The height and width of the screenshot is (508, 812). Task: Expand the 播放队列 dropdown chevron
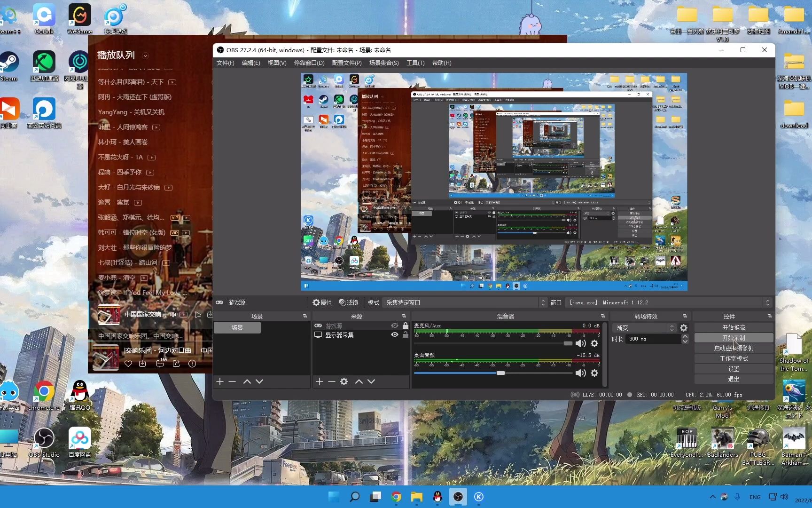(x=145, y=56)
